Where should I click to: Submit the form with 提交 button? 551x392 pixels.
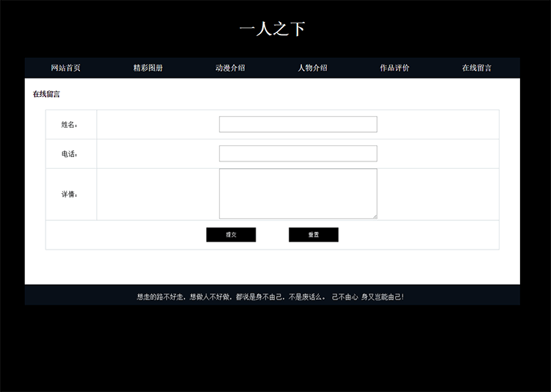[x=231, y=235]
